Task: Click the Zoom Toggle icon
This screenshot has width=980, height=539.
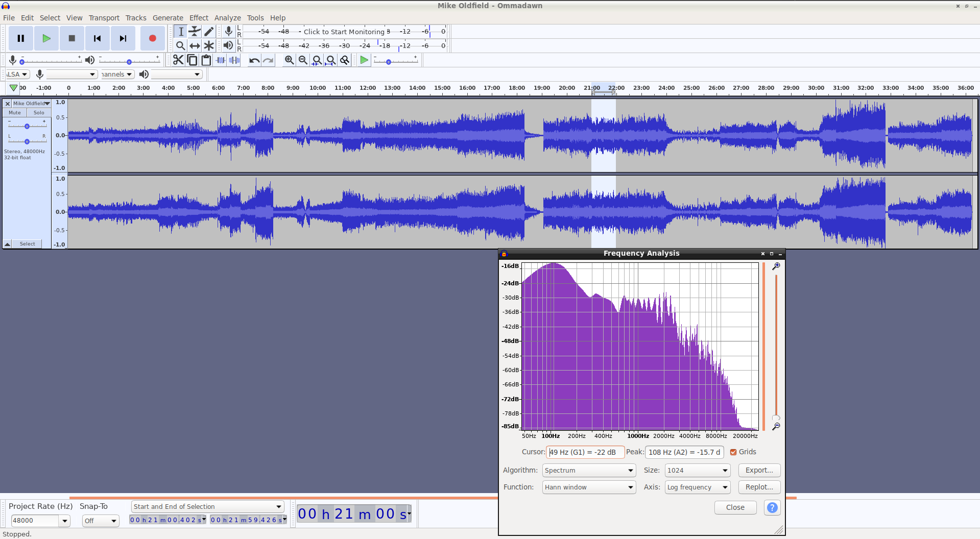Action: (345, 60)
